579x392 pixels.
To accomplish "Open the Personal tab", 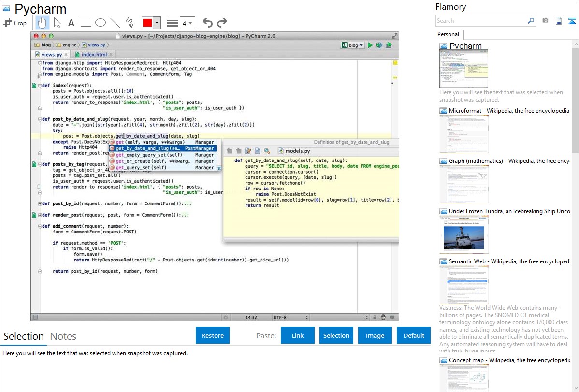I will [448, 34].
